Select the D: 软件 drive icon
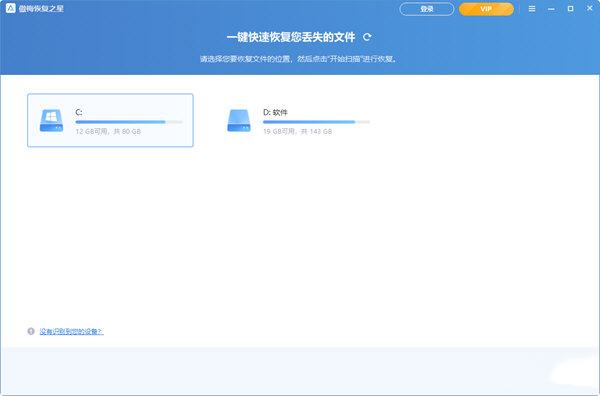The height and width of the screenshot is (396, 600). [x=239, y=121]
